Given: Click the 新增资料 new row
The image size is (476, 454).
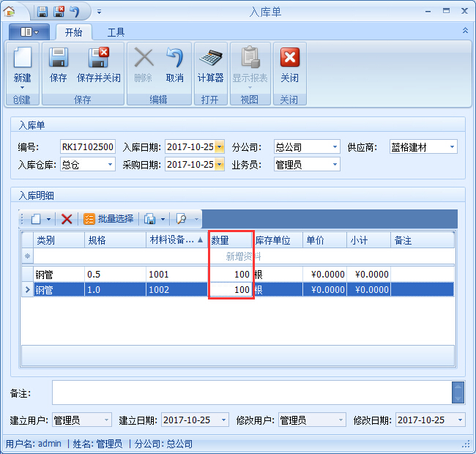Looking at the screenshot, I should click(x=244, y=257).
